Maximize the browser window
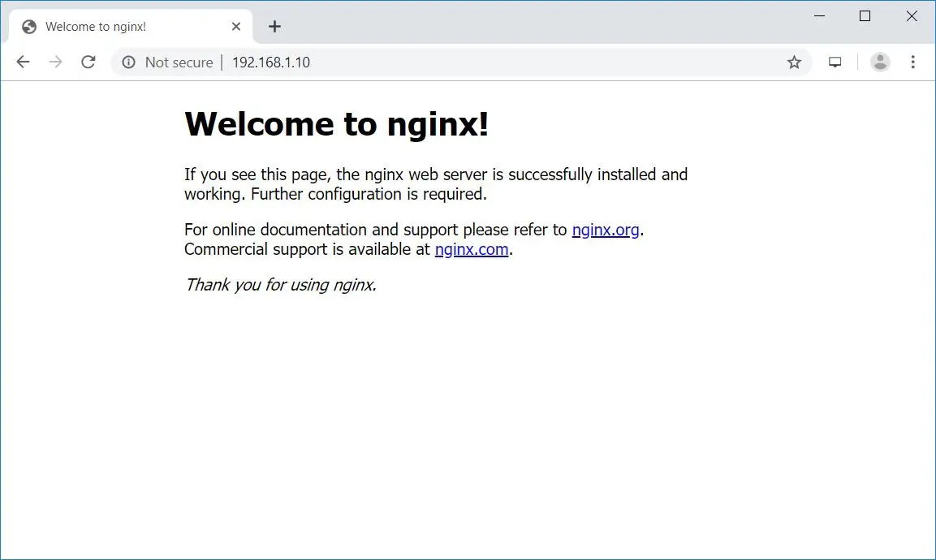 coord(865,16)
